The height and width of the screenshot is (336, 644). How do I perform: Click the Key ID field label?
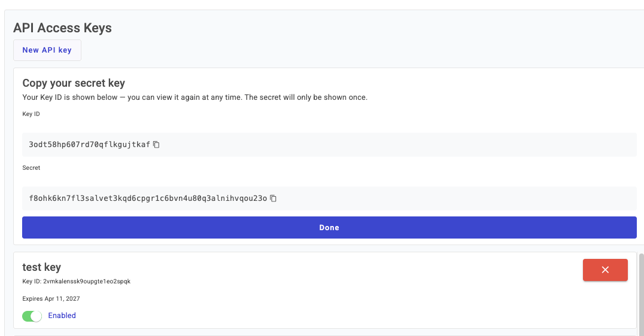coord(31,114)
